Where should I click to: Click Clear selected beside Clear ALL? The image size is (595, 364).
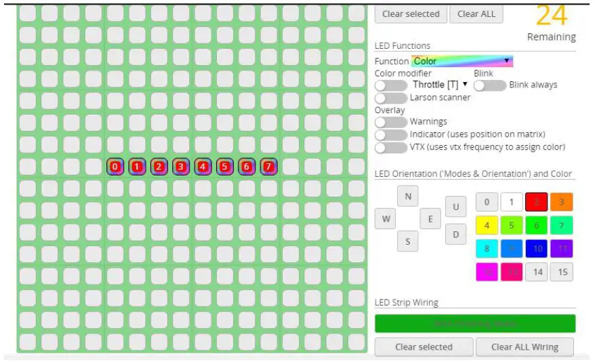pyautogui.click(x=411, y=14)
